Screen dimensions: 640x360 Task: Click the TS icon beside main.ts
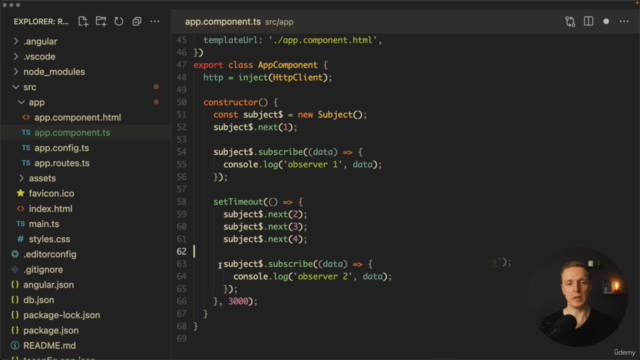pyautogui.click(x=20, y=224)
